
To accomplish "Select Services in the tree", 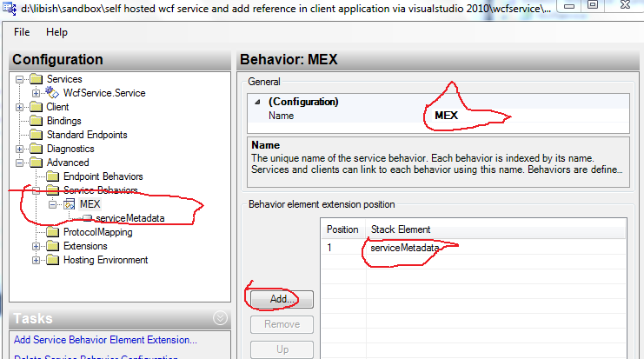I will point(64,79).
